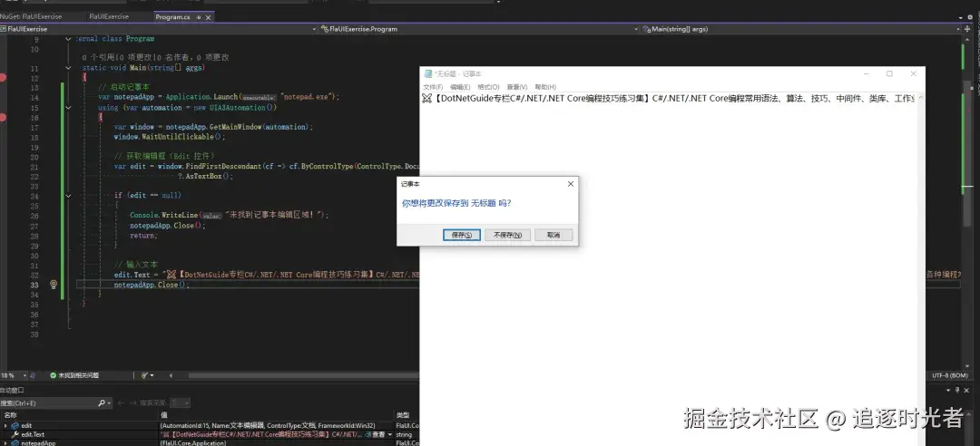The height and width of the screenshot is (446, 980).
Task: Select the Program.cs editor tab
Action: [172, 17]
